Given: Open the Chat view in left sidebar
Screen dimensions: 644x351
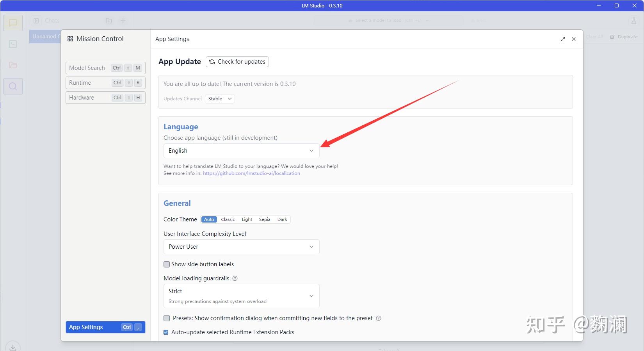Looking at the screenshot, I should coord(13,23).
